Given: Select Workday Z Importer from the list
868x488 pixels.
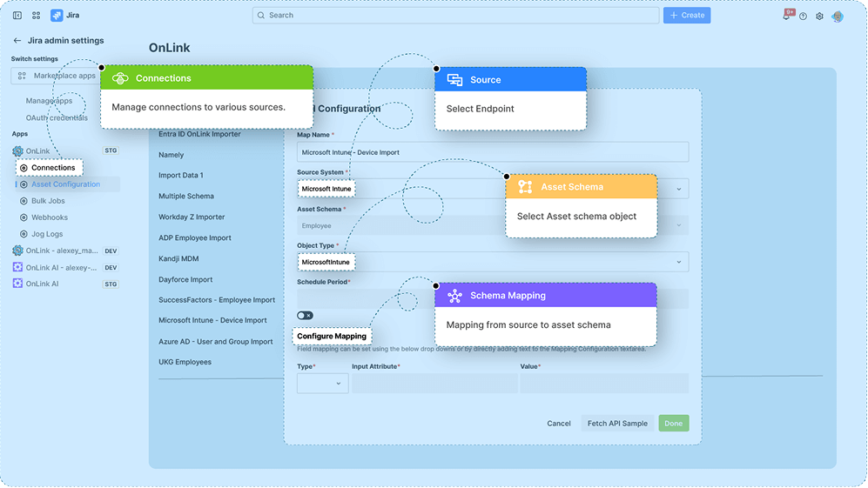Looking at the screenshot, I should (x=192, y=217).
